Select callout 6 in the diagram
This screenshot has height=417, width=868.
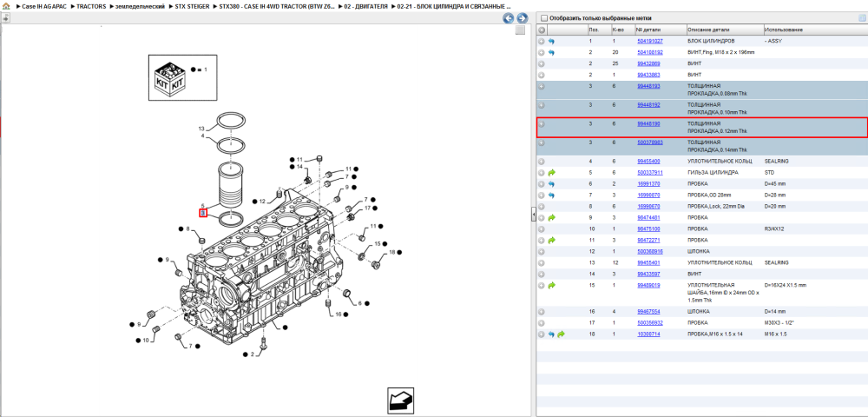pos(360,303)
